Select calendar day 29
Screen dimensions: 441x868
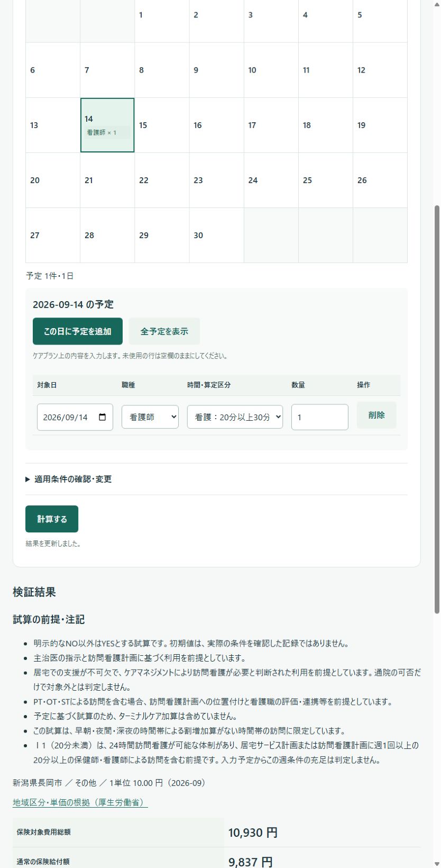[162, 235]
